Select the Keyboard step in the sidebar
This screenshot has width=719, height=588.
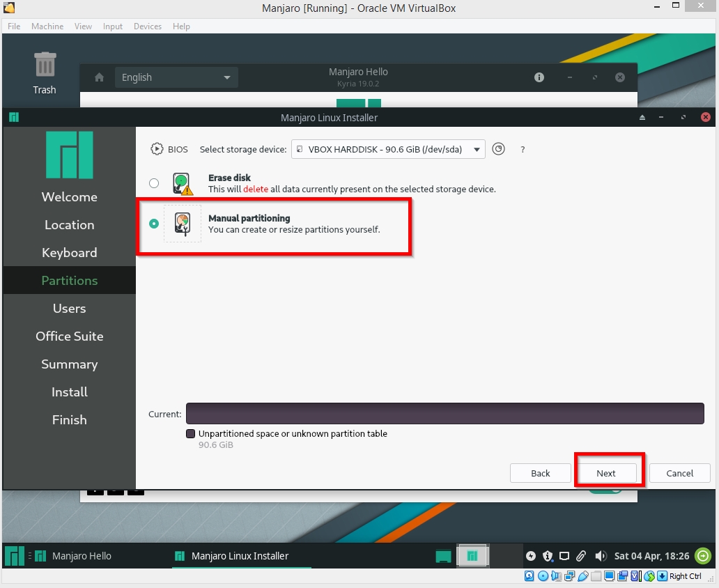click(69, 253)
